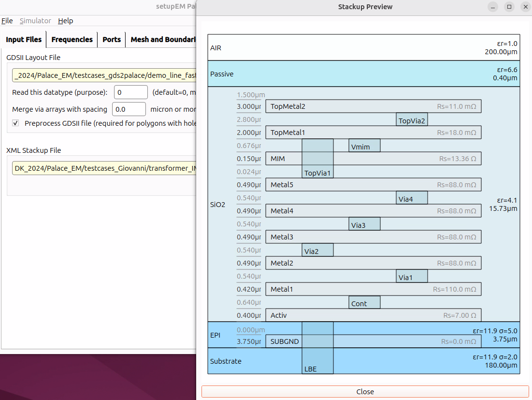Click the Via3 box
The height and width of the screenshot is (400, 532).
point(364,224)
